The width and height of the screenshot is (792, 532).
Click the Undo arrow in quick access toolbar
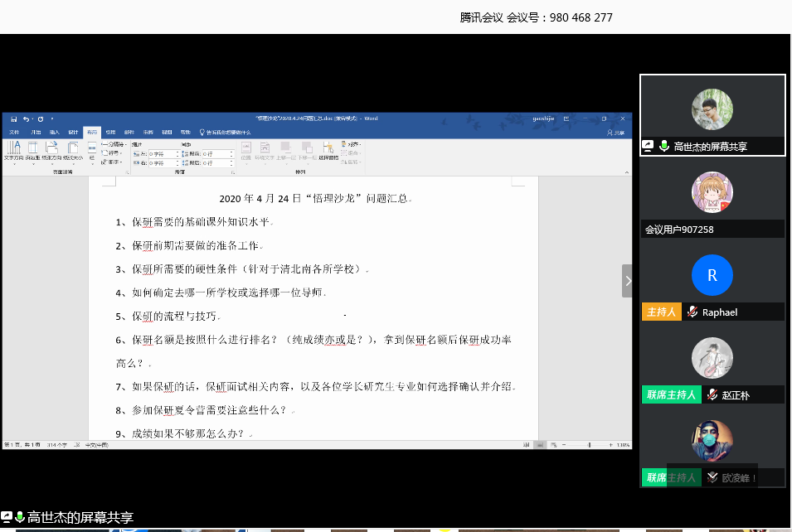pyautogui.click(x=26, y=118)
